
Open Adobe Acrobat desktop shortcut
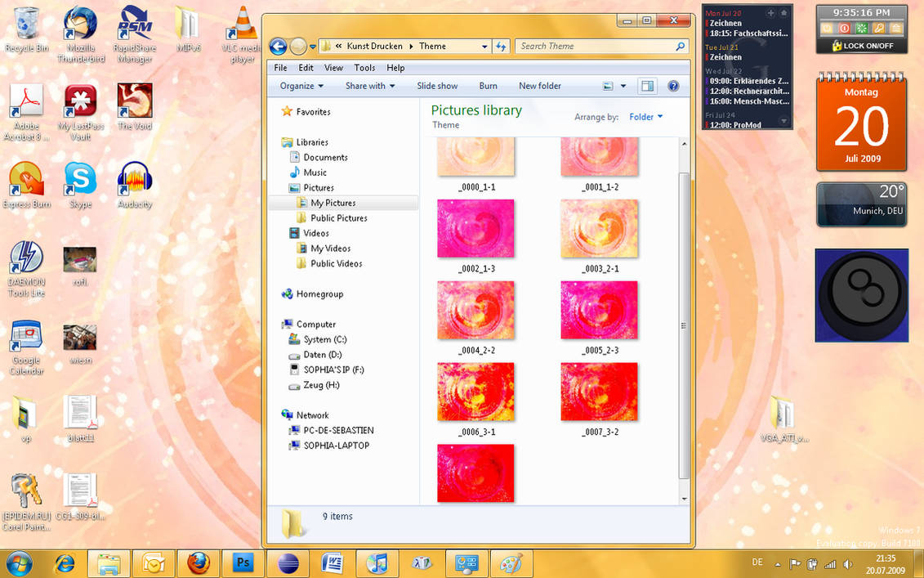coord(26,112)
